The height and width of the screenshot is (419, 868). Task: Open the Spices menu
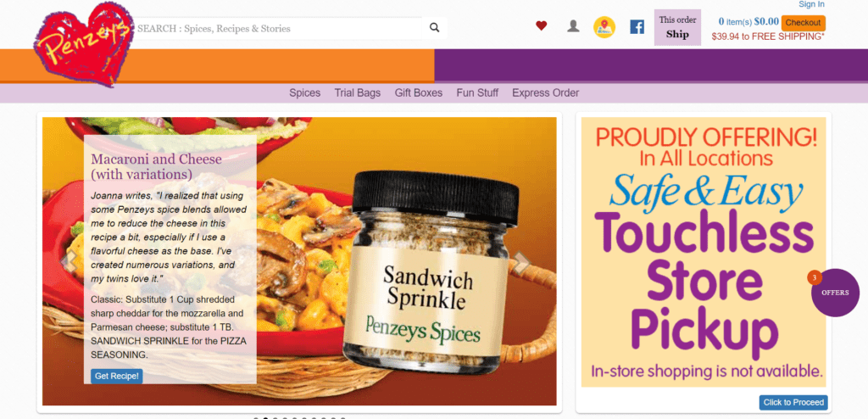coord(304,93)
